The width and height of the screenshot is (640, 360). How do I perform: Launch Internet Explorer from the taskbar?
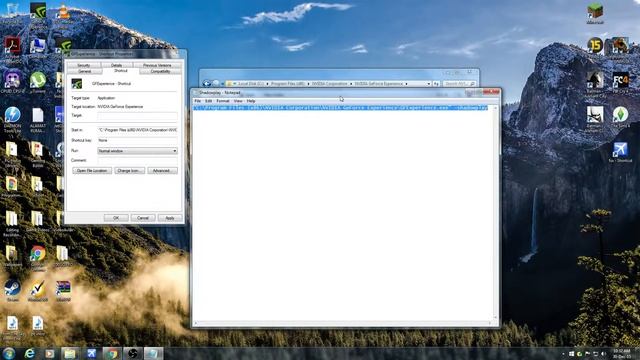click(x=29, y=353)
